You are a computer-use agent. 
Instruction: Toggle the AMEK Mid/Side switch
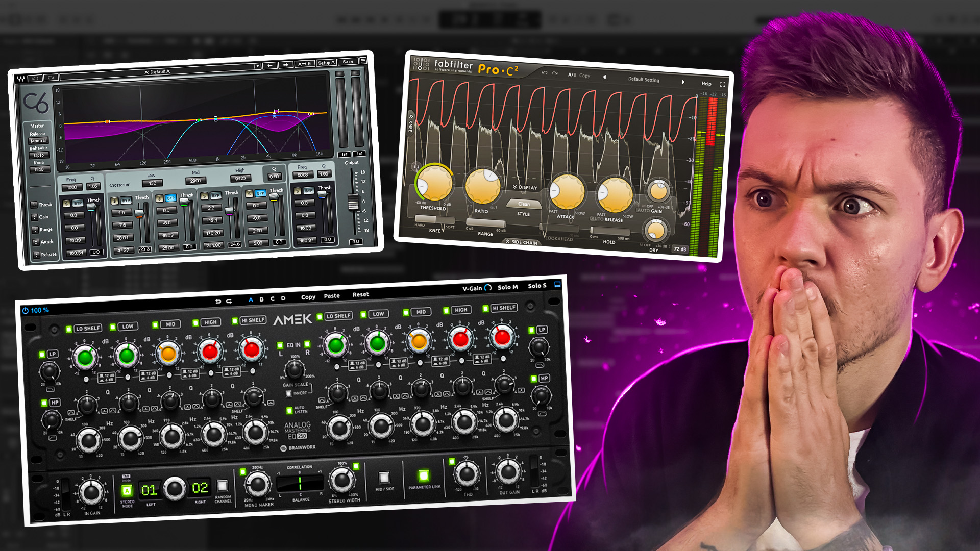(384, 478)
